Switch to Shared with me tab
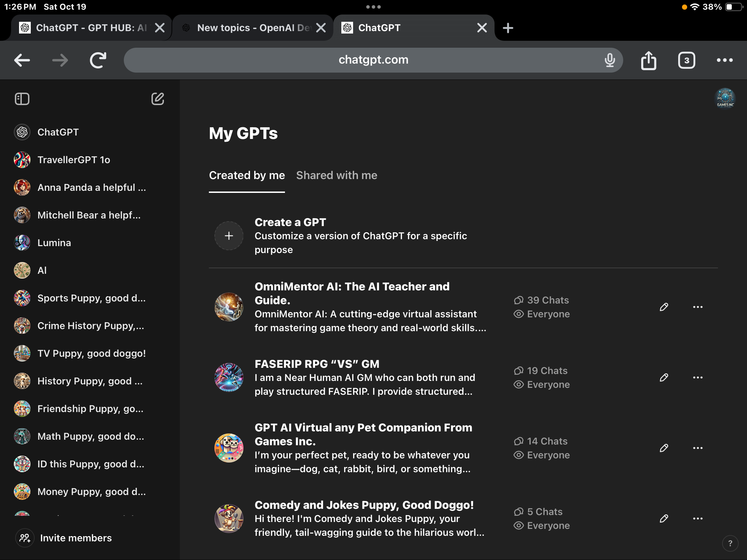747x560 pixels. (336, 175)
